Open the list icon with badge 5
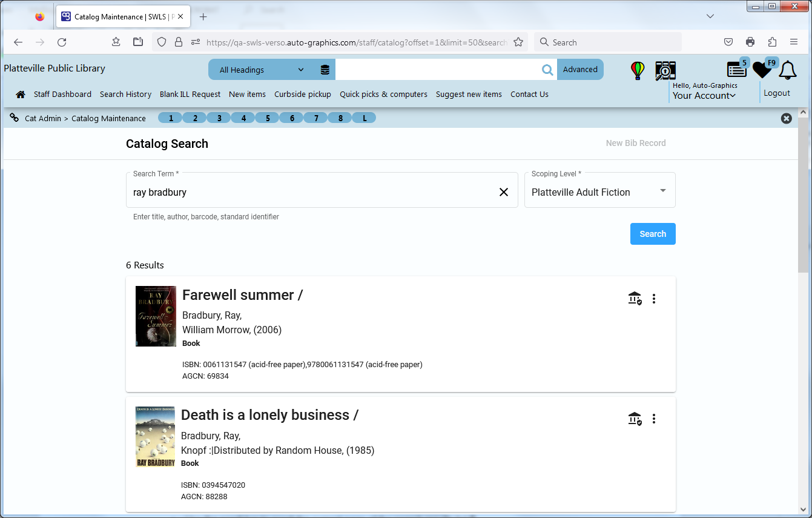This screenshot has width=812, height=518. click(738, 69)
